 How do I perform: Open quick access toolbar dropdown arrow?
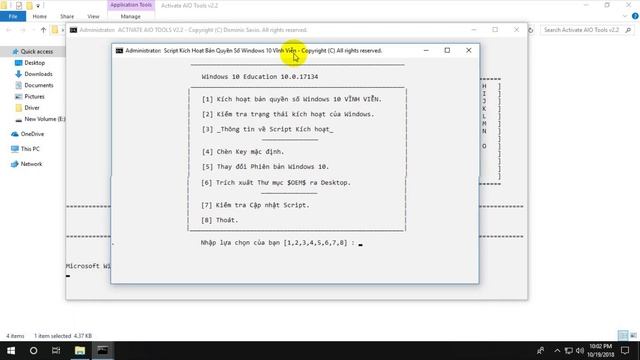(x=38, y=6)
